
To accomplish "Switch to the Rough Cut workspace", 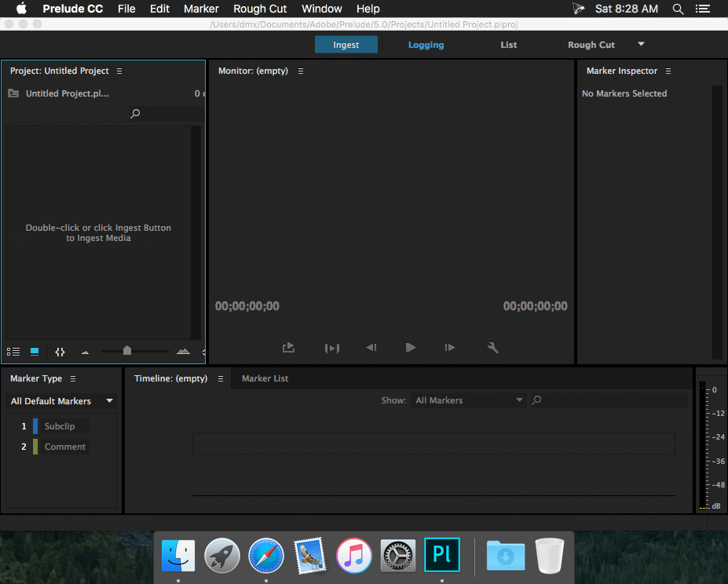I will (591, 45).
